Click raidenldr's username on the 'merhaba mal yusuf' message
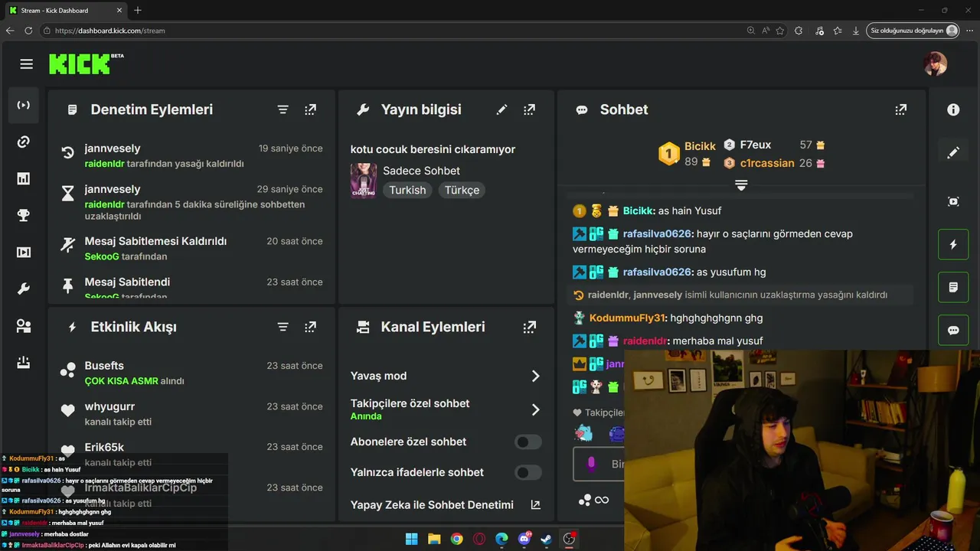 tap(644, 341)
